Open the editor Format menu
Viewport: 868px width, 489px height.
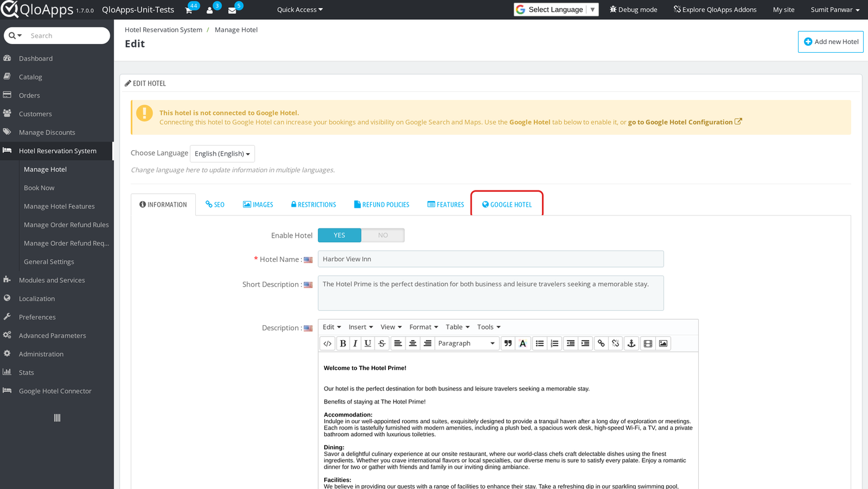pos(424,327)
